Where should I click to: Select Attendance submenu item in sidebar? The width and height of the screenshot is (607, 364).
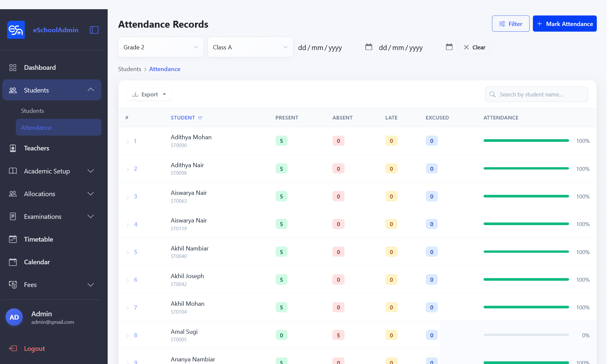coord(59,127)
